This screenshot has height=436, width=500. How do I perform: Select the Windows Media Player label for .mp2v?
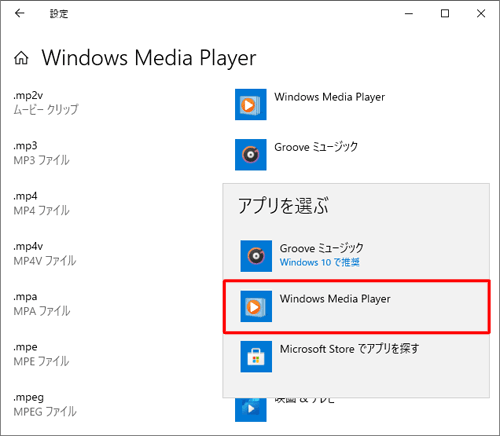tap(329, 97)
